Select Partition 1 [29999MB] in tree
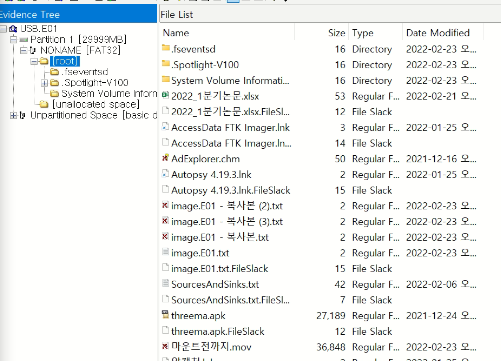 point(79,40)
